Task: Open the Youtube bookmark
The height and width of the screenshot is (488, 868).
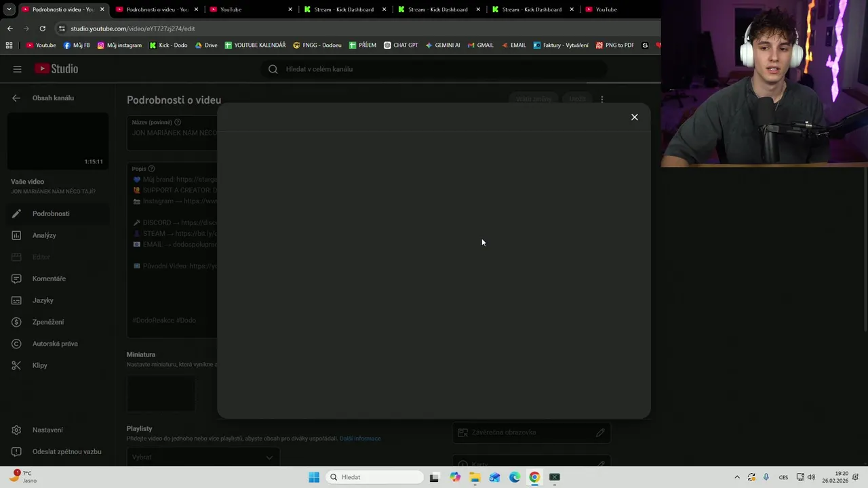Action: 41,45
